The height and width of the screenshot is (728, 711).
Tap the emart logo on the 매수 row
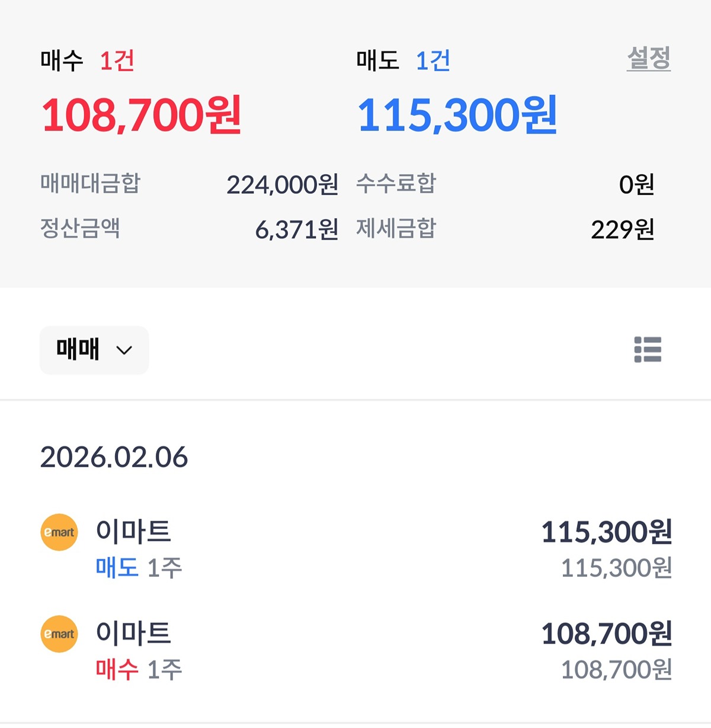coord(59,634)
